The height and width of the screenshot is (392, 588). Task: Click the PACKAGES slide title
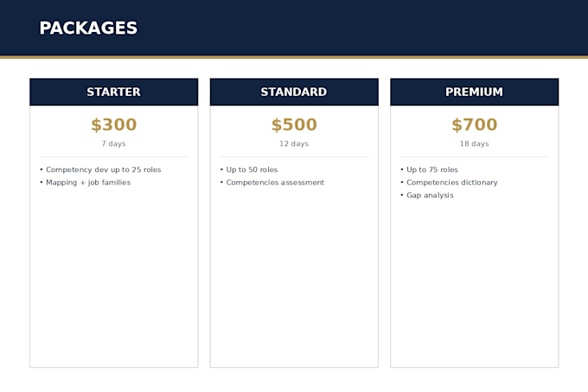pos(88,29)
